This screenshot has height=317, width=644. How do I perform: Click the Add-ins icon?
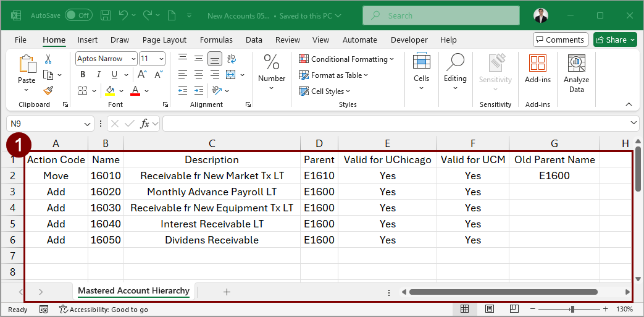[537, 69]
